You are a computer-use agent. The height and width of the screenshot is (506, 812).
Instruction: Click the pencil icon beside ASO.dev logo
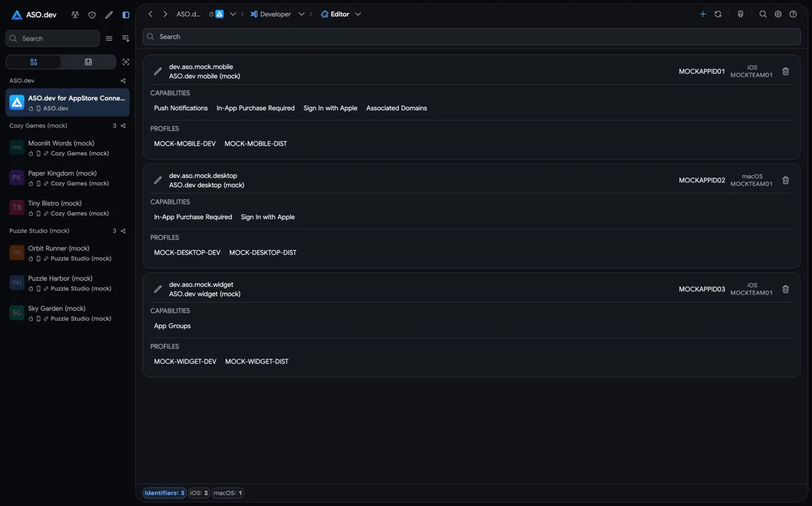click(109, 15)
